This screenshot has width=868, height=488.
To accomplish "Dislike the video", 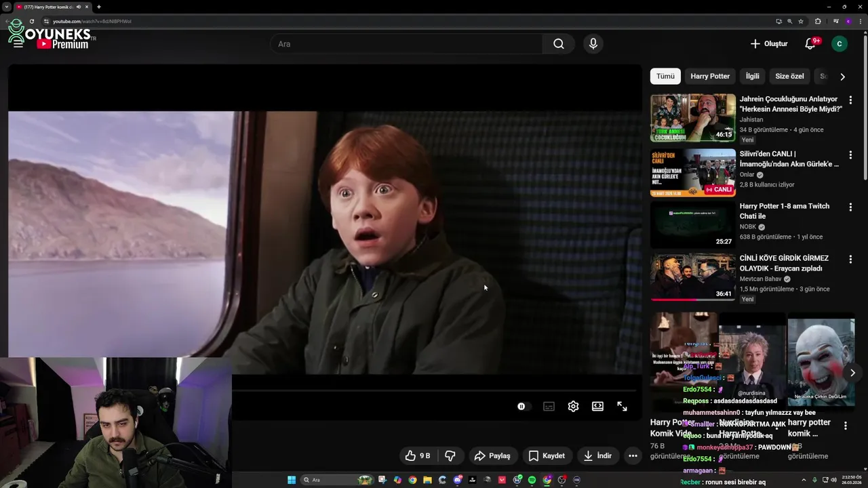I will pyautogui.click(x=450, y=455).
